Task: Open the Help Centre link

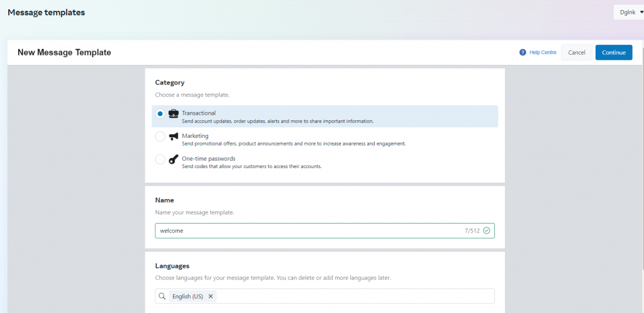Action: 543,52
